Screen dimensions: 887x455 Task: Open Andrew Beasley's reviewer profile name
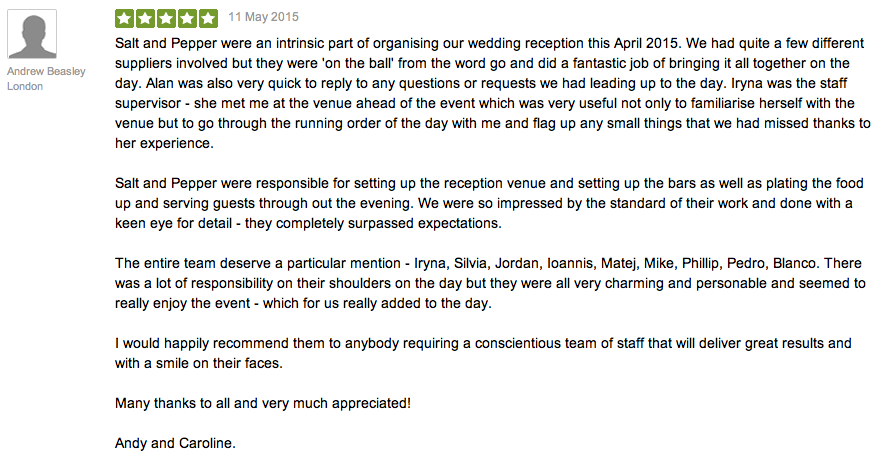pos(46,71)
